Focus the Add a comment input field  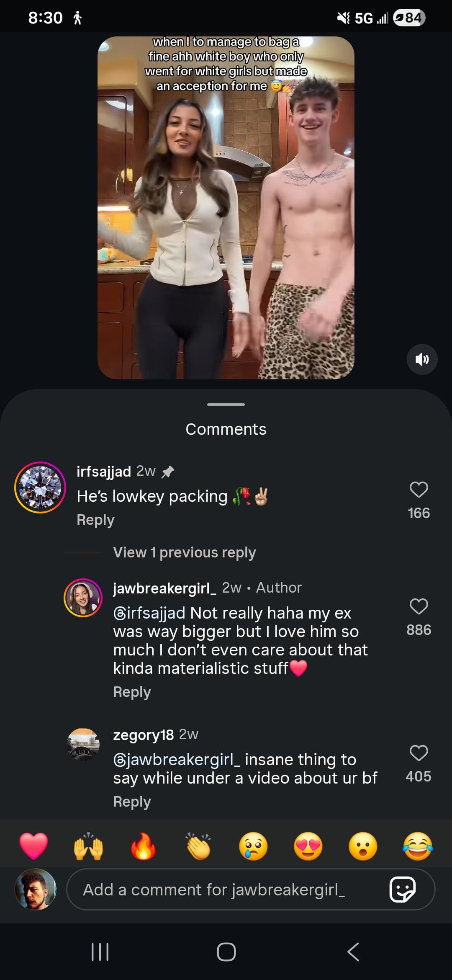click(x=226, y=890)
